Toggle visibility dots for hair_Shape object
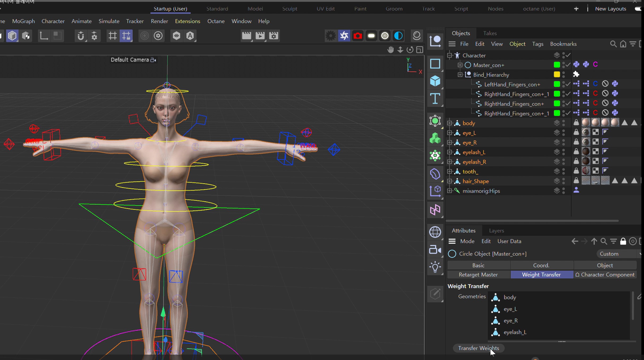The height and width of the screenshot is (360, 644). [564, 181]
